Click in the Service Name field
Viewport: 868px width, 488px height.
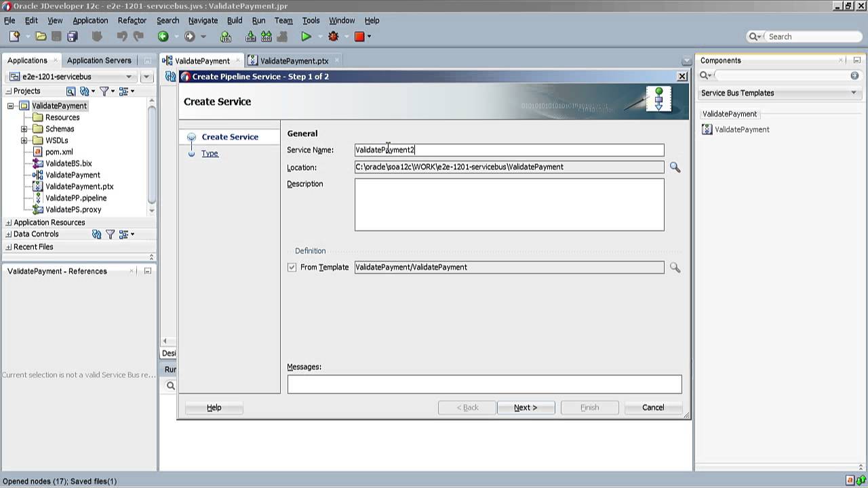(x=509, y=150)
